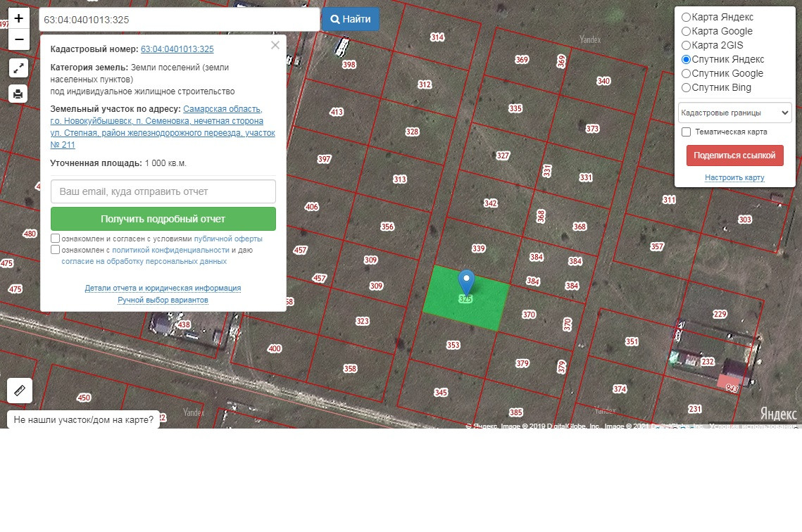Click parcel label 313 on map
Viewport: 802px width, 532px height.
coord(400,179)
